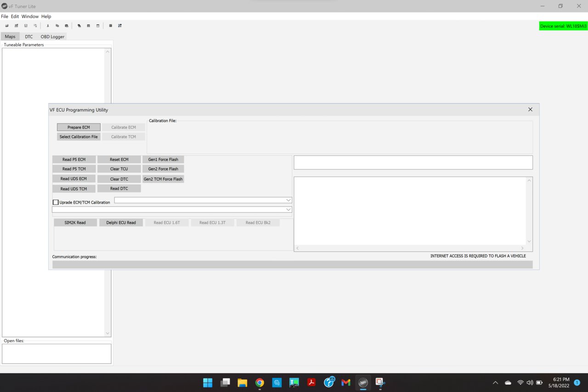Click the Gen2 TCM Force Flash button
Image resolution: width=588 pixels, height=392 pixels.
(x=163, y=179)
